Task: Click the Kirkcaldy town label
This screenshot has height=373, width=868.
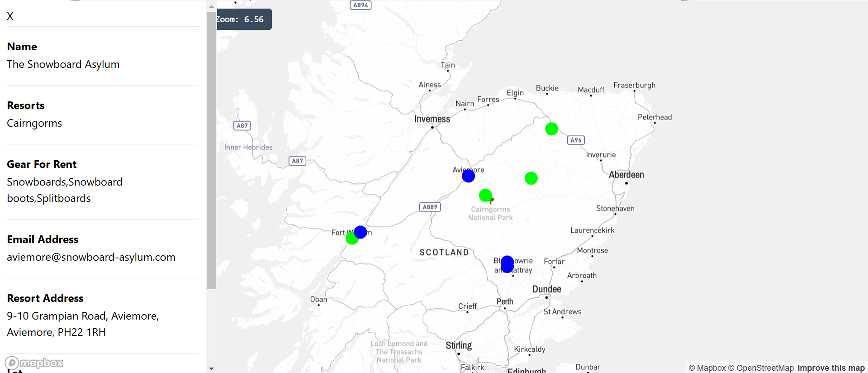Action: coord(530,349)
